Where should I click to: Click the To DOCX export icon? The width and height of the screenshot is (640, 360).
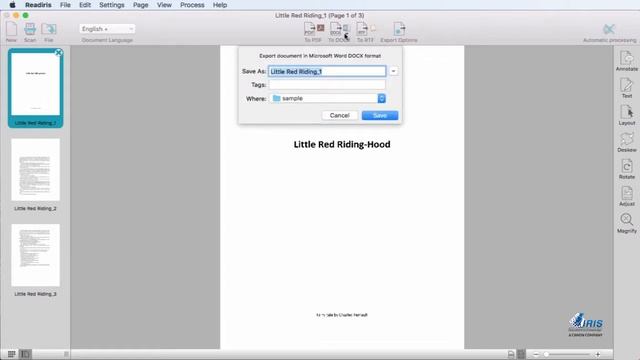339,29
